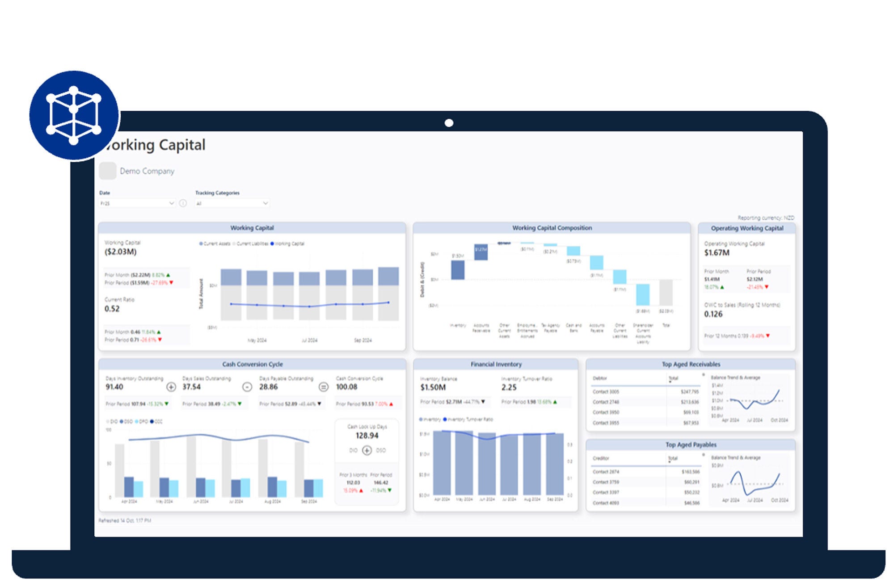
Task: Click the Demo Company logo placeholder
Action: (x=107, y=171)
